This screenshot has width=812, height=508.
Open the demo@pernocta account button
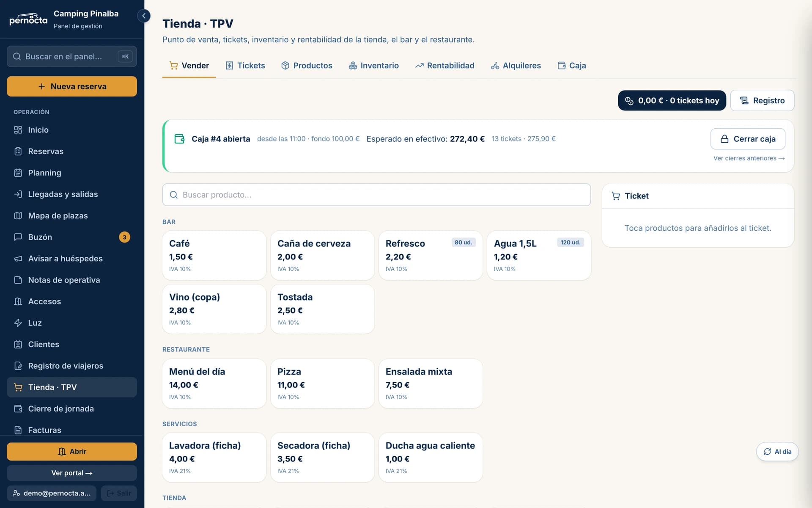point(52,493)
